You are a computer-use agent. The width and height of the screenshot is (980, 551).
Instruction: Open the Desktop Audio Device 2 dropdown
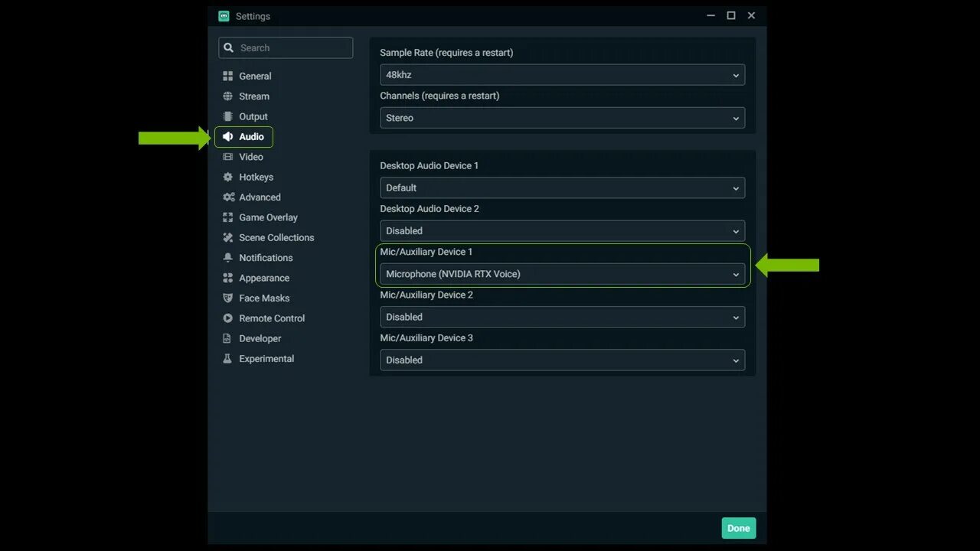pyautogui.click(x=563, y=230)
